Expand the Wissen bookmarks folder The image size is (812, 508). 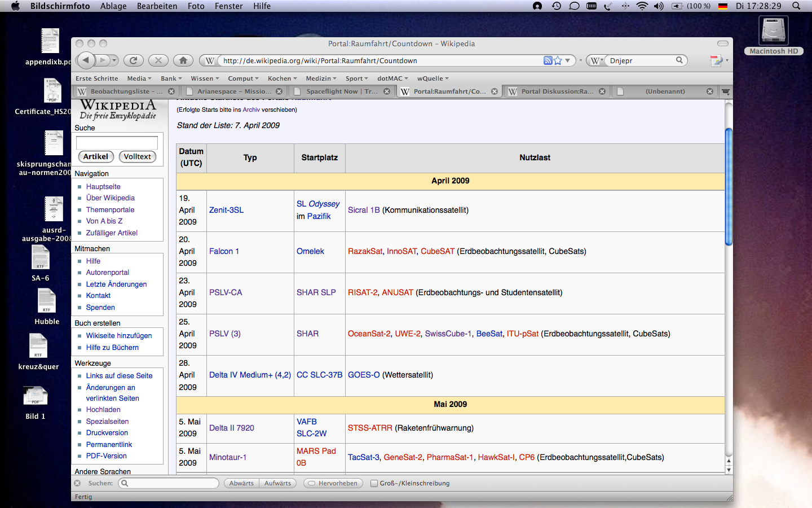point(205,78)
